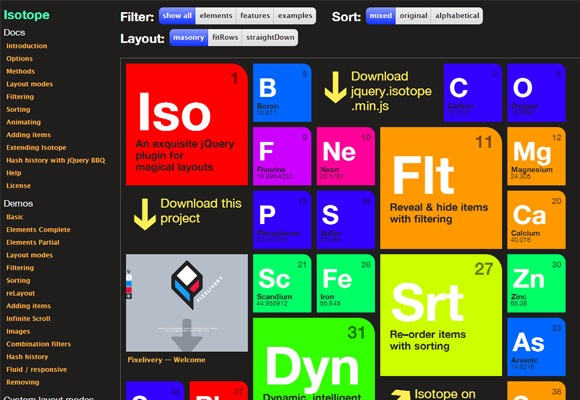This screenshot has width=580, height=400.
Task: Set sort to mixed
Action: [381, 16]
